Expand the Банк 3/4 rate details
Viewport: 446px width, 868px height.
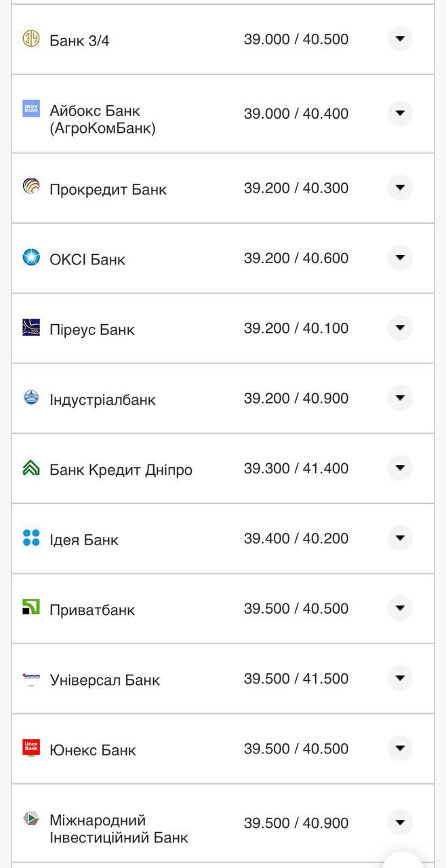[x=400, y=39]
